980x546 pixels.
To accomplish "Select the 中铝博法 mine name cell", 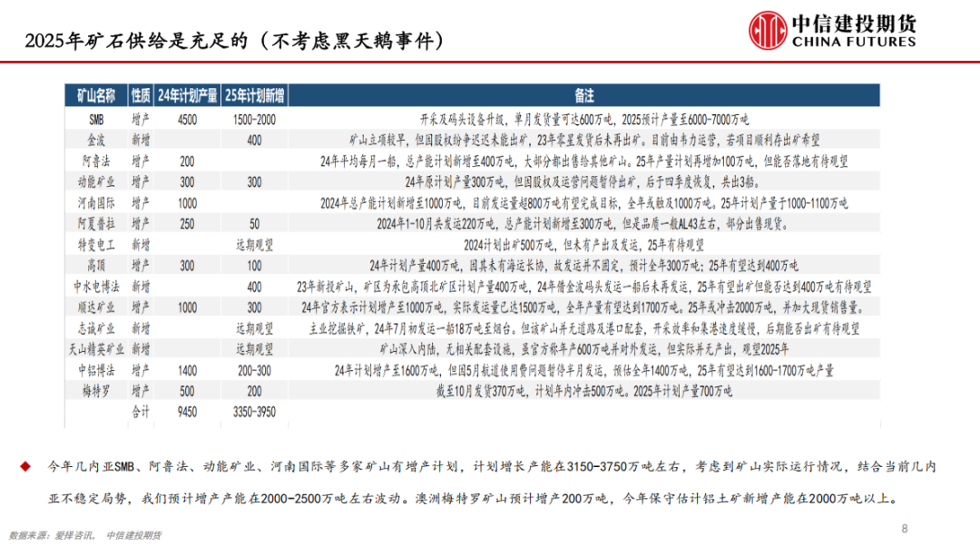I will [x=96, y=370].
